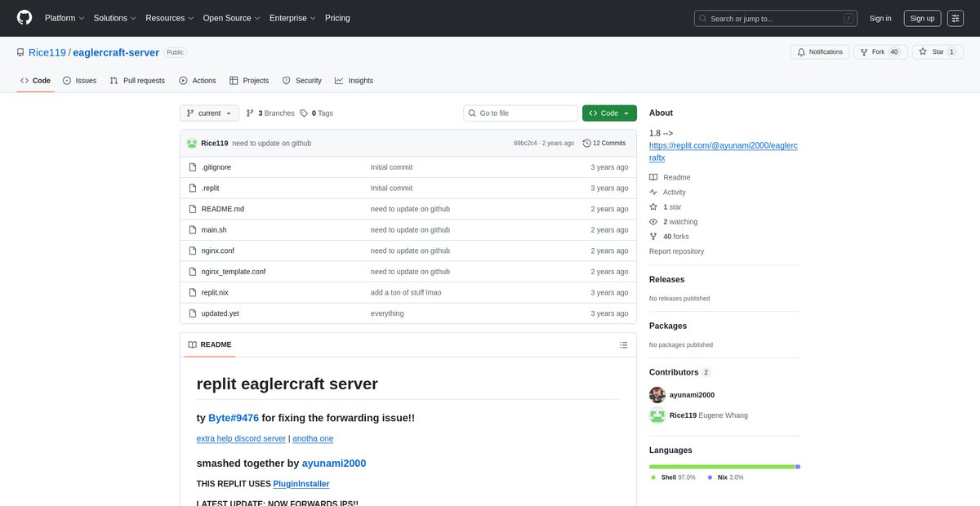This screenshot has height=506, width=980.
Task: Click the Notifications bell button
Action: [820, 52]
